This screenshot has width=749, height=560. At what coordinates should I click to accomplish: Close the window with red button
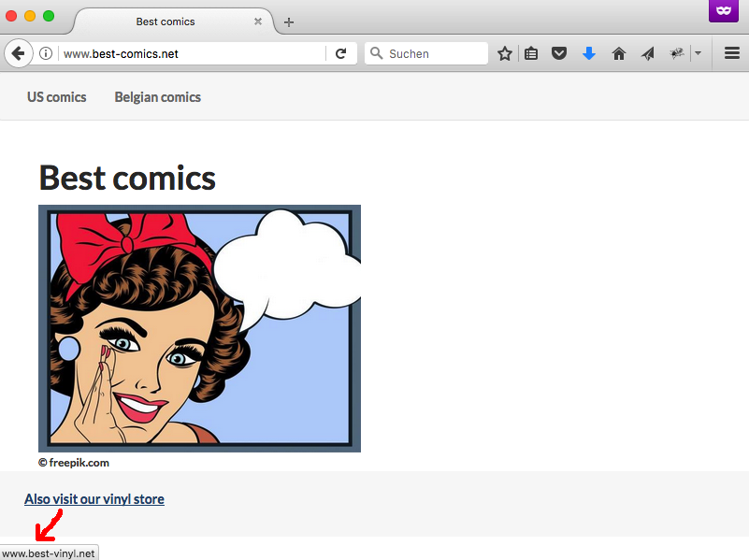coord(11,16)
